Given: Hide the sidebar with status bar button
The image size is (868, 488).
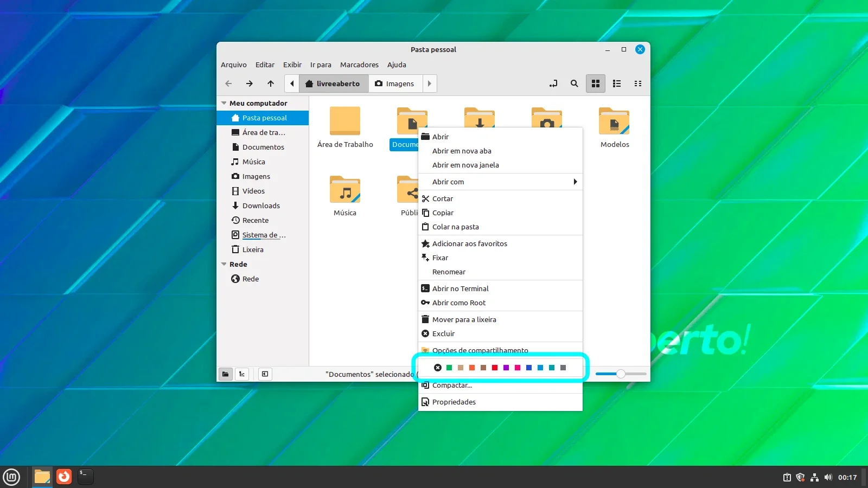Looking at the screenshot, I should 265,374.
